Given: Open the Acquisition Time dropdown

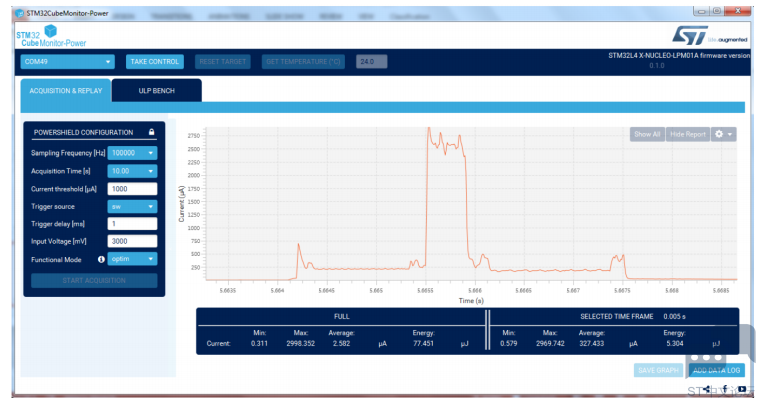Looking at the screenshot, I should click(132, 171).
